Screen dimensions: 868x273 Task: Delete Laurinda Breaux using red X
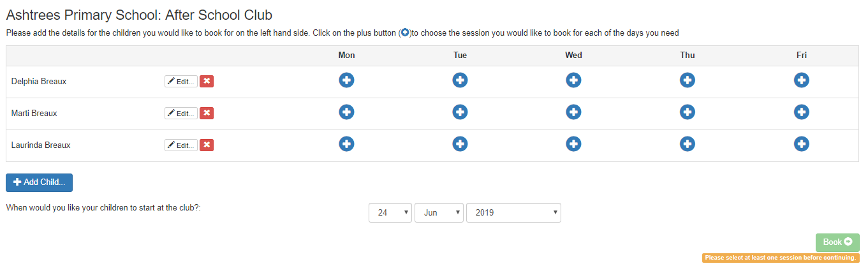click(x=207, y=145)
